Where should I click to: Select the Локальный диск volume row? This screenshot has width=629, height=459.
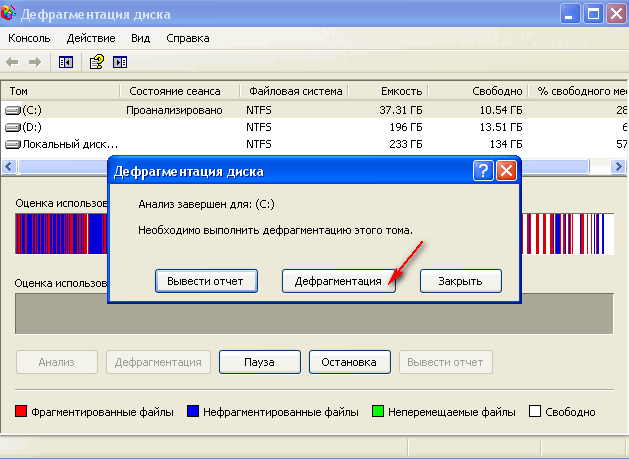click(x=60, y=145)
